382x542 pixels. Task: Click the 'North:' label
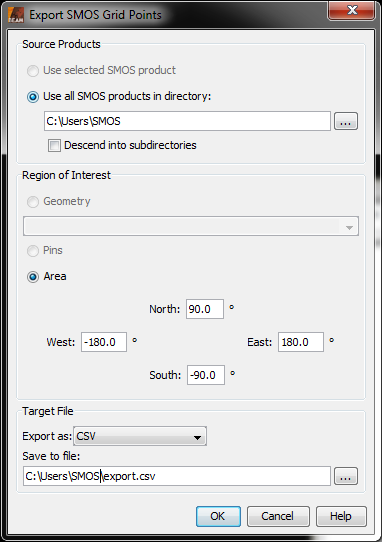(165, 309)
